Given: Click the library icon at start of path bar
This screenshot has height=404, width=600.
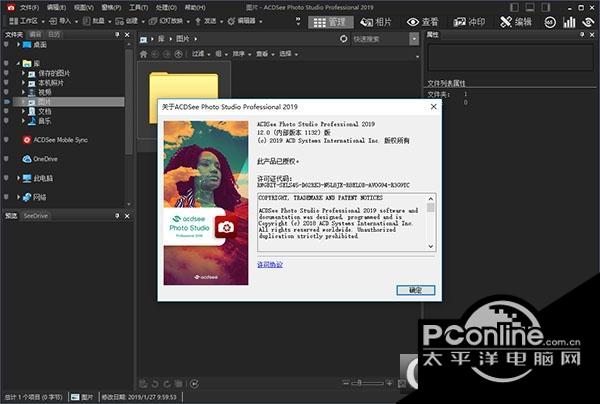Looking at the screenshot, I should coord(143,39).
